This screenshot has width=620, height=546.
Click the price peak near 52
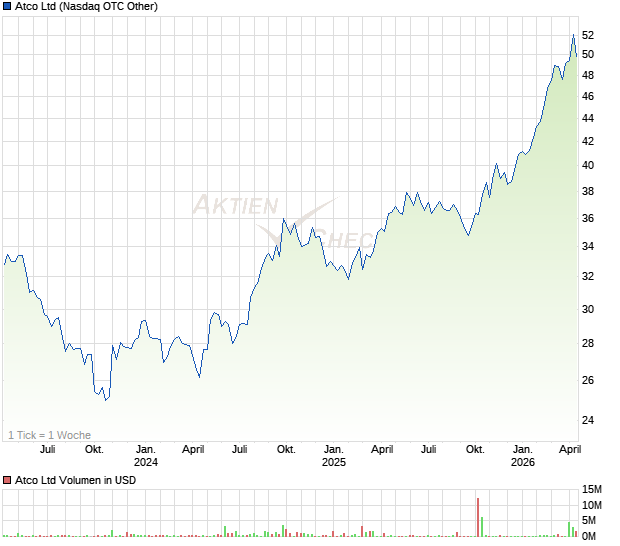click(x=573, y=35)
